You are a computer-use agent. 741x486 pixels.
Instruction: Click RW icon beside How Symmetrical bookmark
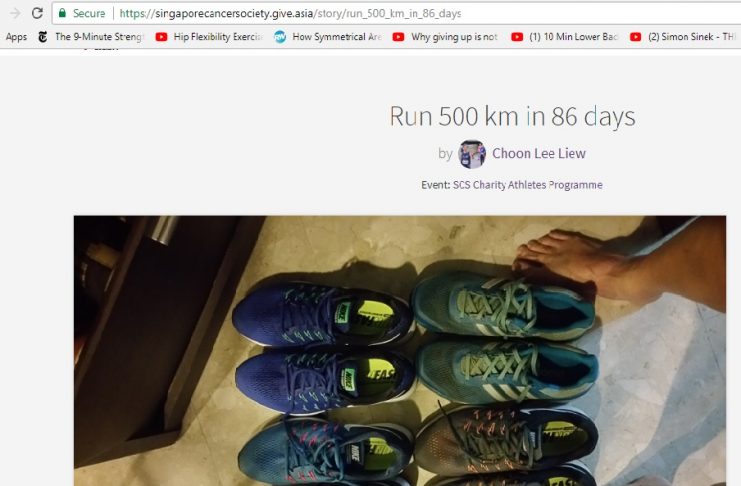coord(280,37)
